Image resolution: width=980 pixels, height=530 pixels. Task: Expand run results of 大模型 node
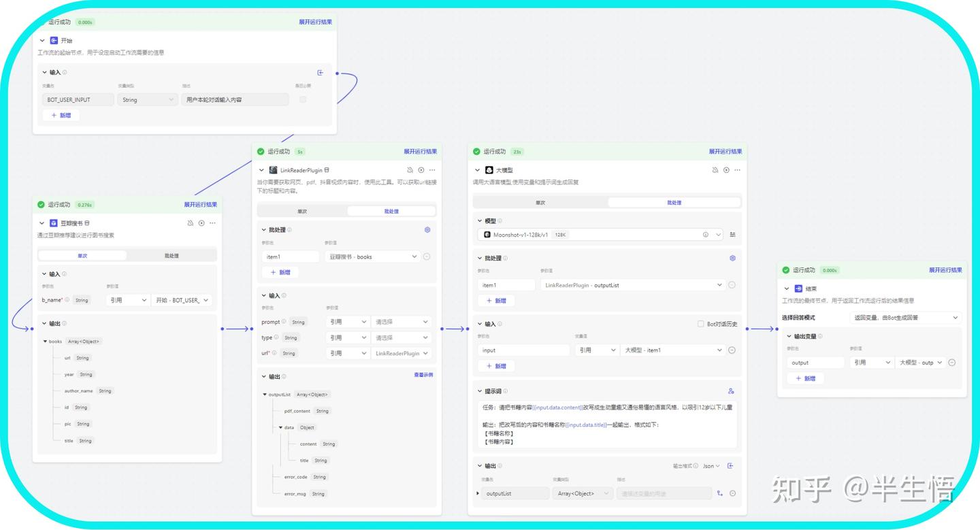725,152
